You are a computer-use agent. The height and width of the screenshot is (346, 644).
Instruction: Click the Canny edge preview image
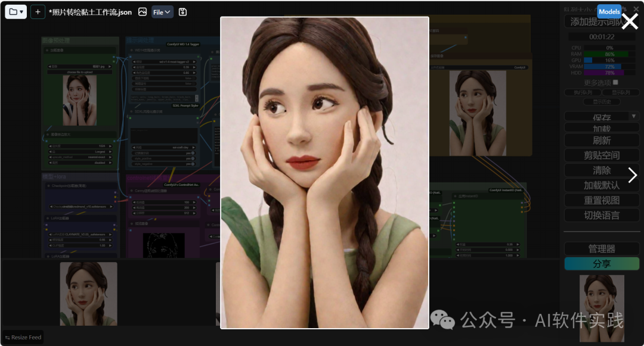tap(163, 245)
